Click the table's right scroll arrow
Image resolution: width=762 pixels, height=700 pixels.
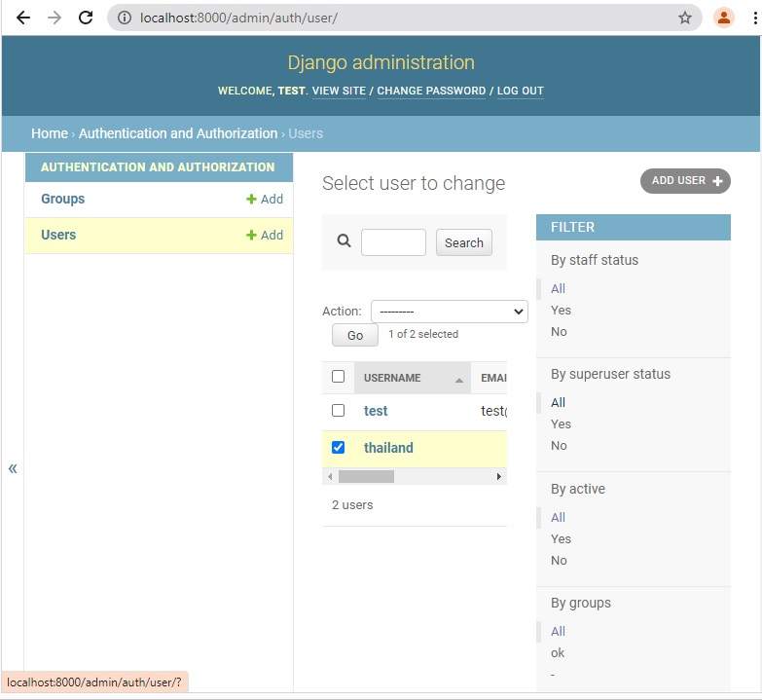click(x=499, y=477)
